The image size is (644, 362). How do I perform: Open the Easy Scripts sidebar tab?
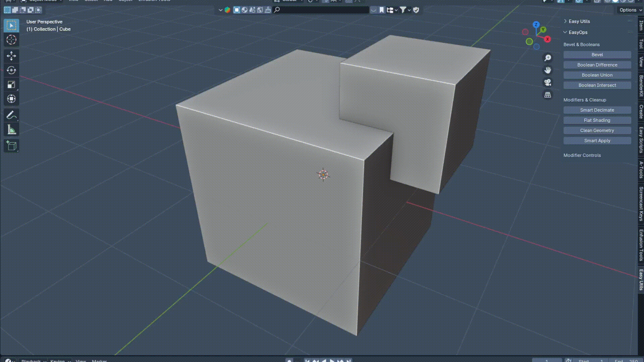tap(641, 140)
